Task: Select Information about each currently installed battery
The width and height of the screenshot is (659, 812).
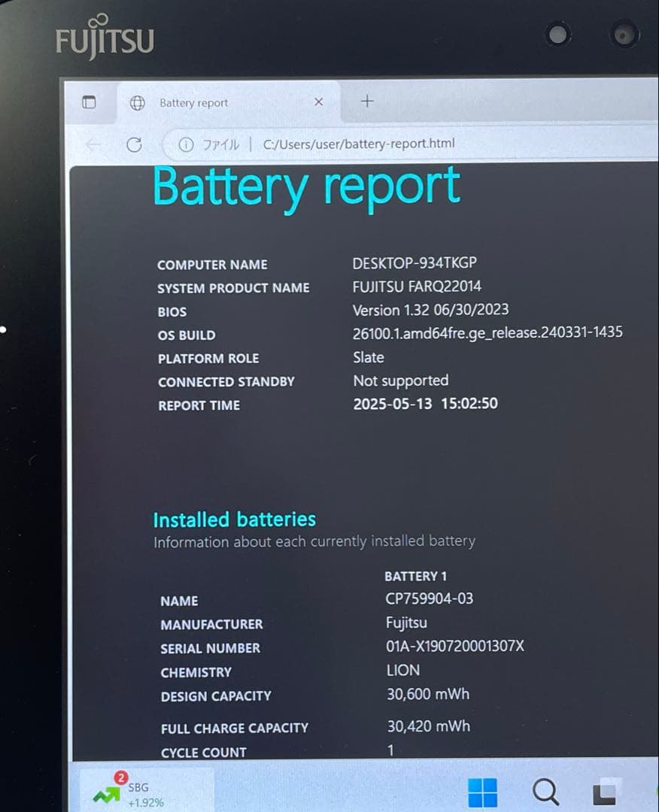Action: point(314,541)
